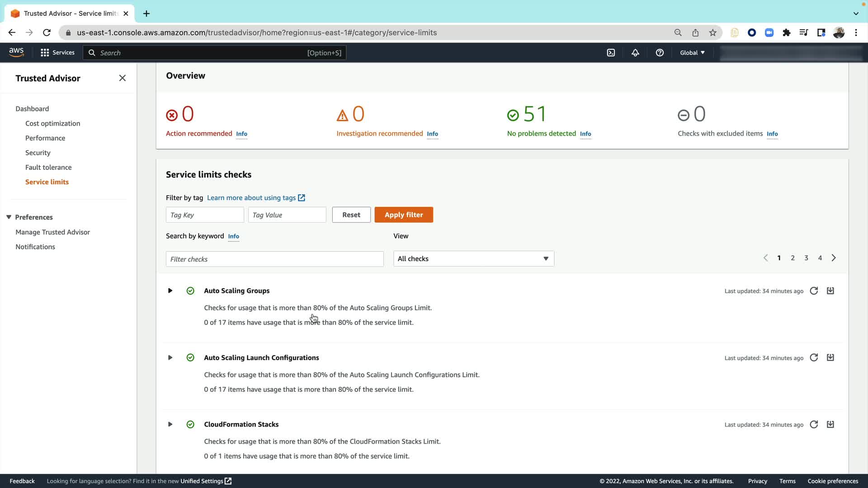Close the Trusted Advisor side panel
This screenshot has width=868, height=488.
[122, 78]
